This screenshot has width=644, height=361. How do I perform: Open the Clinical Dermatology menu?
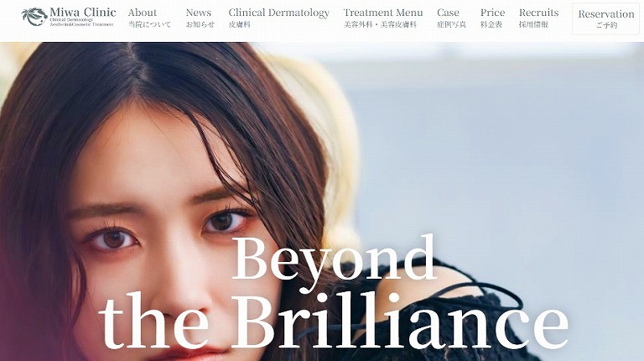[x=279, y=13]
